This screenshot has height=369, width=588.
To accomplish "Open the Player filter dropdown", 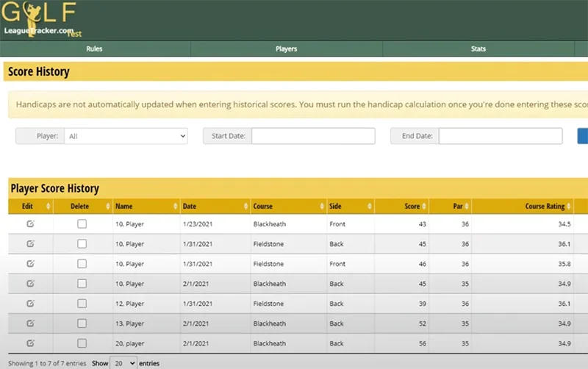I will click(126, 136).
